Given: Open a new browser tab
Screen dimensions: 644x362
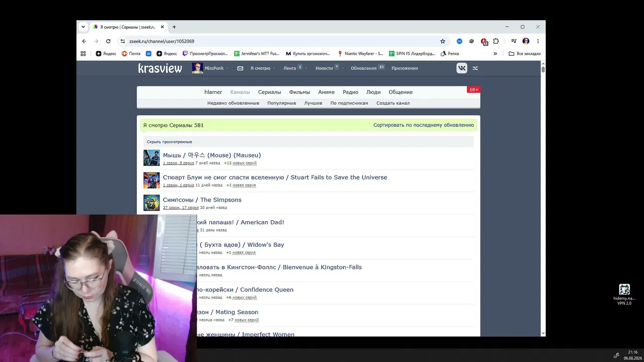Looking at the screenshot, I should coord(174,27).
